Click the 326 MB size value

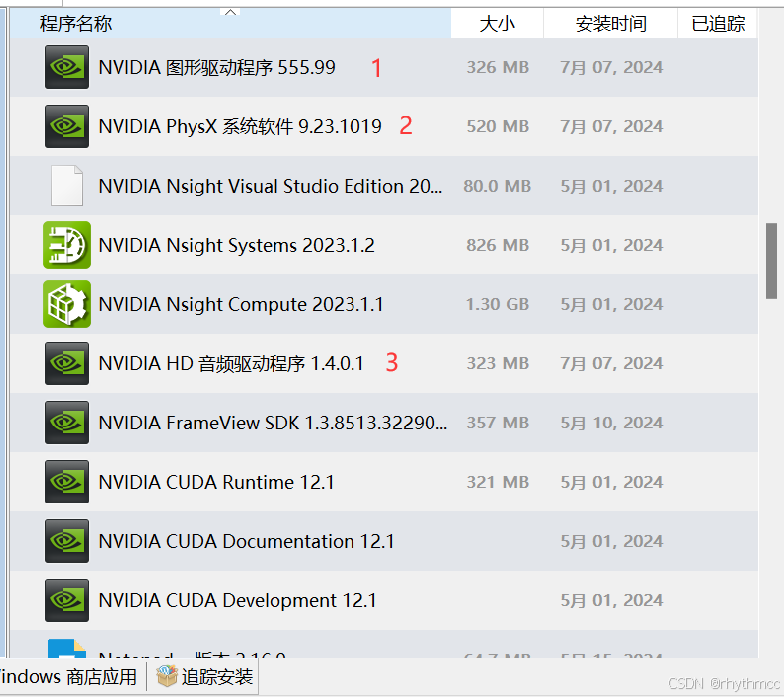click(x=498, y=67)
